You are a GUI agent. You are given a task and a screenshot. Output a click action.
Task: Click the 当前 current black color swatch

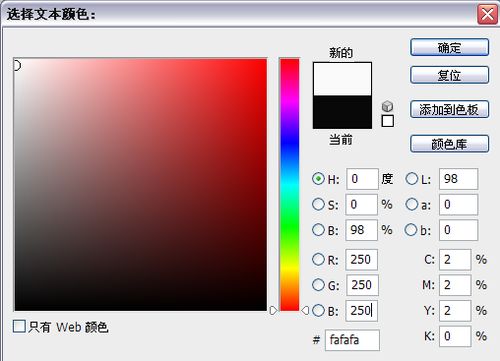(x=342, y=112)
